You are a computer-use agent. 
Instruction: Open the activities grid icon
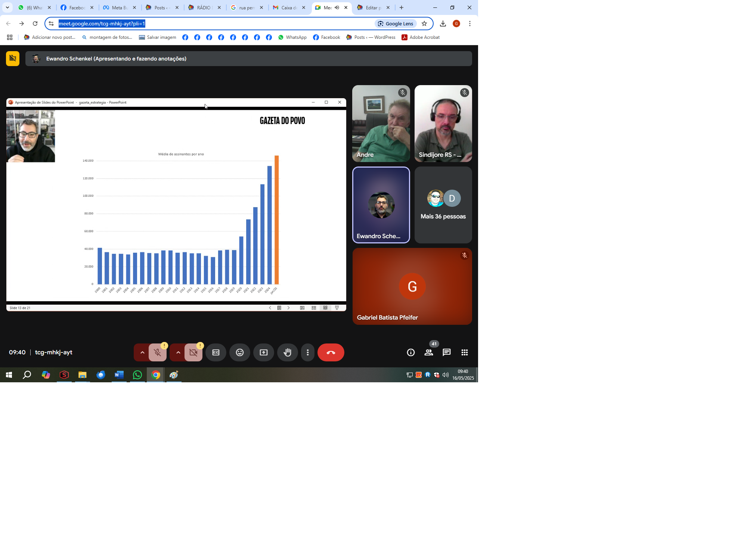465,352
